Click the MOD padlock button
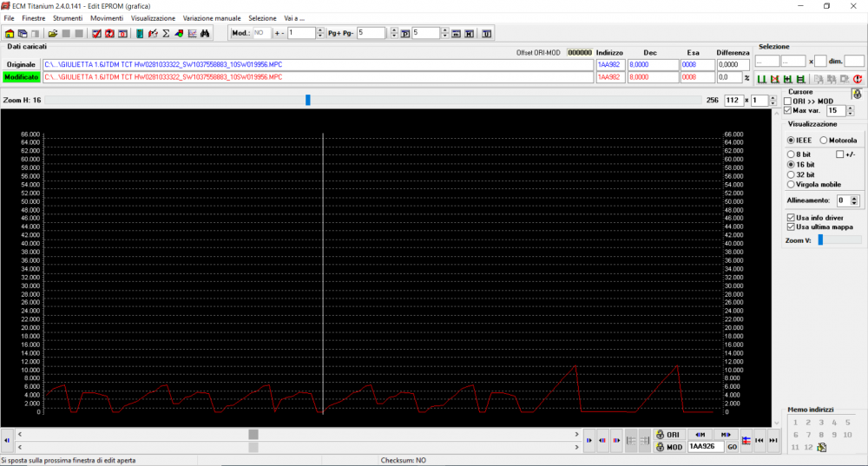This screenshot has width=868, height=466. pos(667,446)
